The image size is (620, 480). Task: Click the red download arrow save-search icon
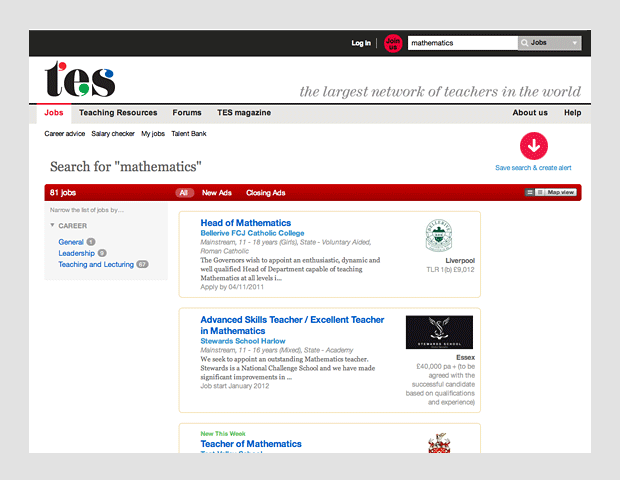[533, 146]
